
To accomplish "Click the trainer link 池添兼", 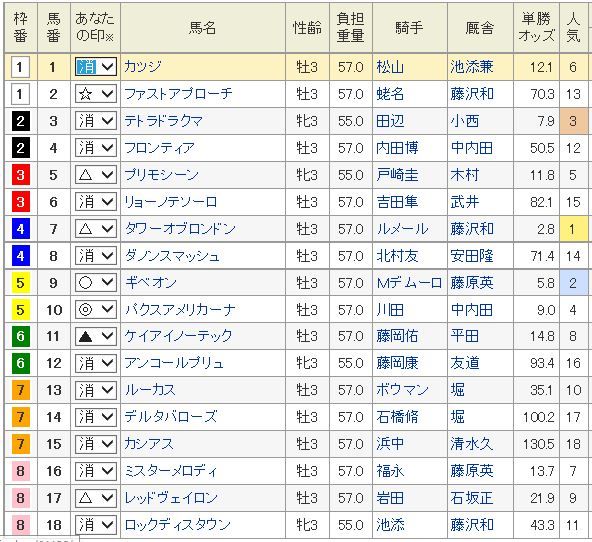I will point(472,67).
